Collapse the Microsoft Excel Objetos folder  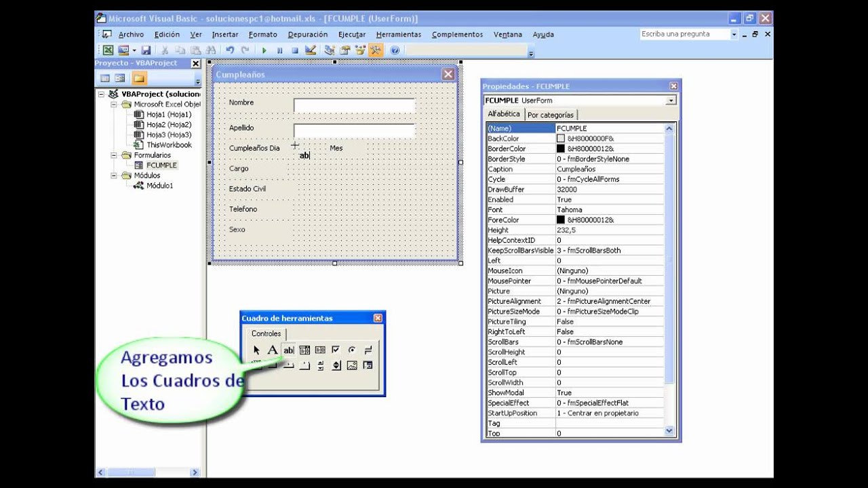[114, 104]
